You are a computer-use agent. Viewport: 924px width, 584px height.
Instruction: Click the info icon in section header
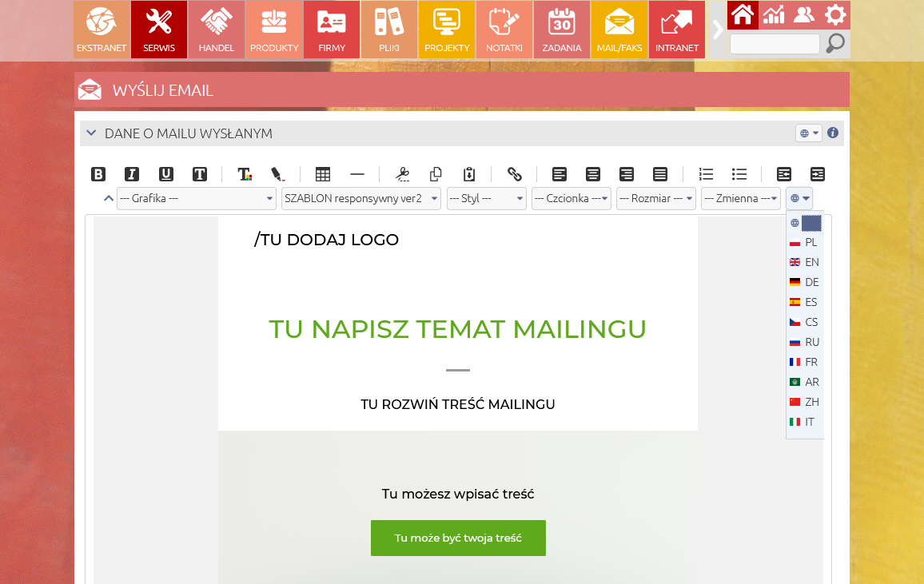click(833, 133)
